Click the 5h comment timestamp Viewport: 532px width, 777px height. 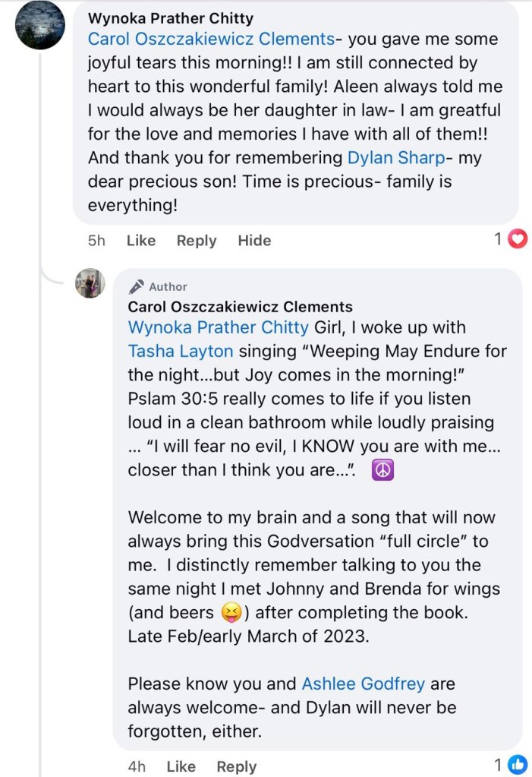96,241
